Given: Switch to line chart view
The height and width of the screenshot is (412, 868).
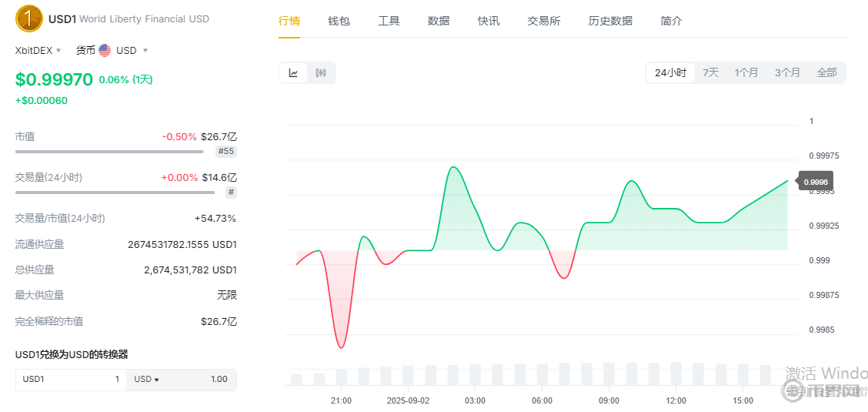Looking at the screenshot, I should click(293, 73).
